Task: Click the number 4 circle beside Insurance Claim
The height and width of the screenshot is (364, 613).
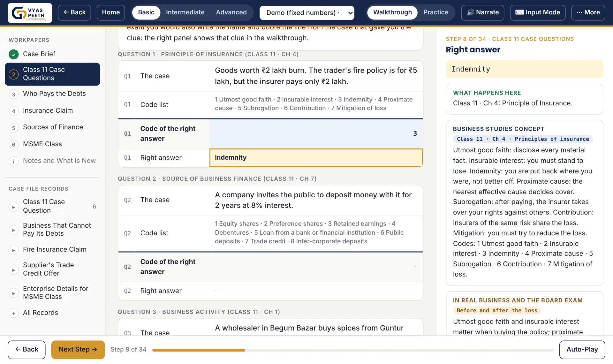Action: [13, 111]
